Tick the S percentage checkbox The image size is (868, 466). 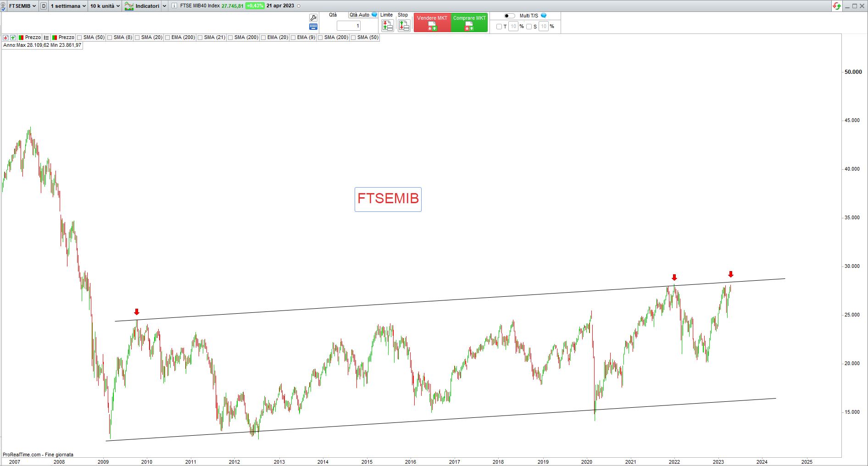529,27
